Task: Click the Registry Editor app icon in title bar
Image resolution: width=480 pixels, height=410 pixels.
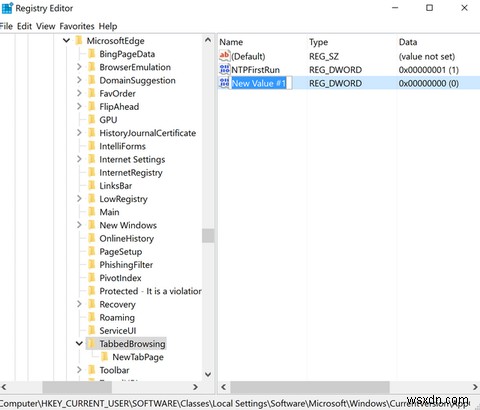Action: pyautogui.click(x=7, y=8)
